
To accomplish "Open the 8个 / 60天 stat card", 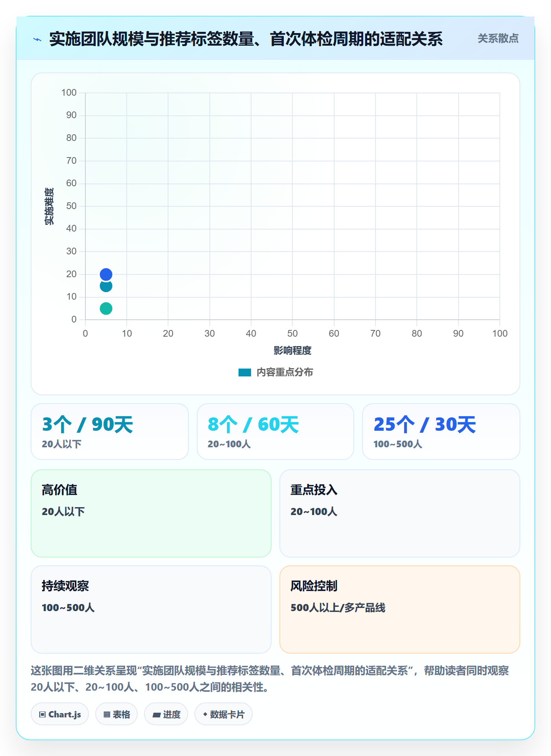I will click(275, 432).
